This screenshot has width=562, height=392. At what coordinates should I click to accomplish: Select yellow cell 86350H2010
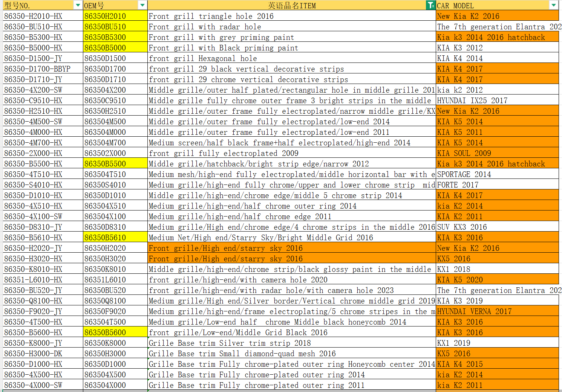[x=115, y=16]
